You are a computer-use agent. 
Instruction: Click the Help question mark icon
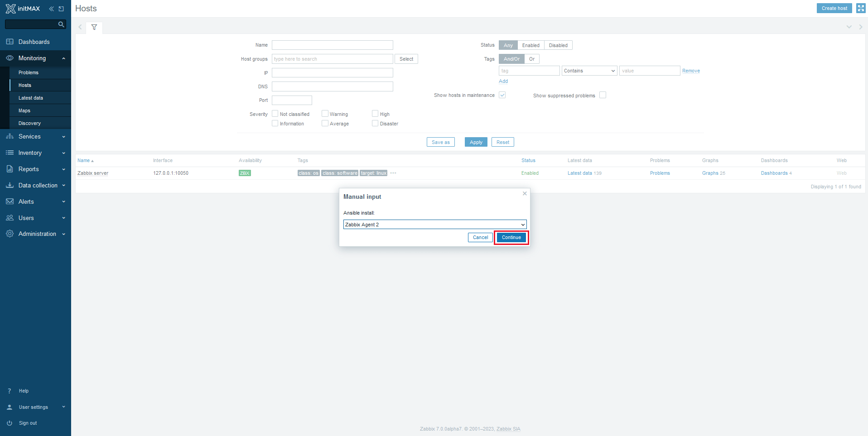click(10, 391)
